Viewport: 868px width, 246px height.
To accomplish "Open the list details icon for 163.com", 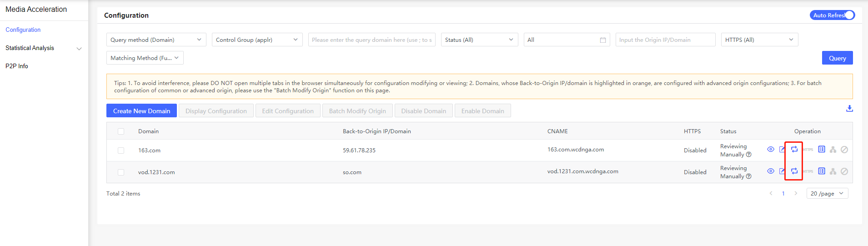I will pos(821,150).
